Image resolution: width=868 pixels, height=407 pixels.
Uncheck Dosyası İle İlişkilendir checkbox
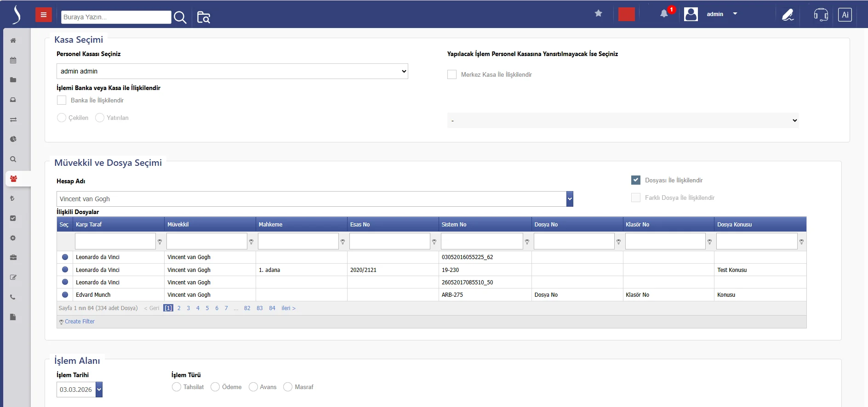[636, 180]
